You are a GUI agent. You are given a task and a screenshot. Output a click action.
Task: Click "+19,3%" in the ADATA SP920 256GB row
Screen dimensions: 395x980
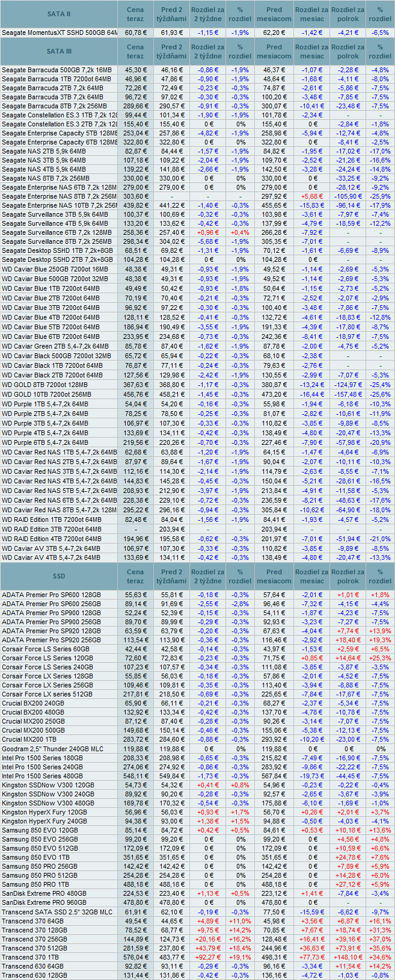pos(380,640)
